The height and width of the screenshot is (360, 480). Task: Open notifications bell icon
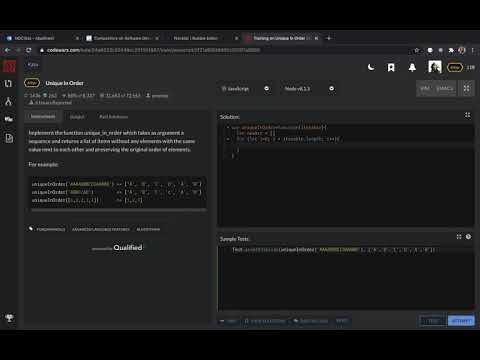pyautogui.click(x=412, y=68)
